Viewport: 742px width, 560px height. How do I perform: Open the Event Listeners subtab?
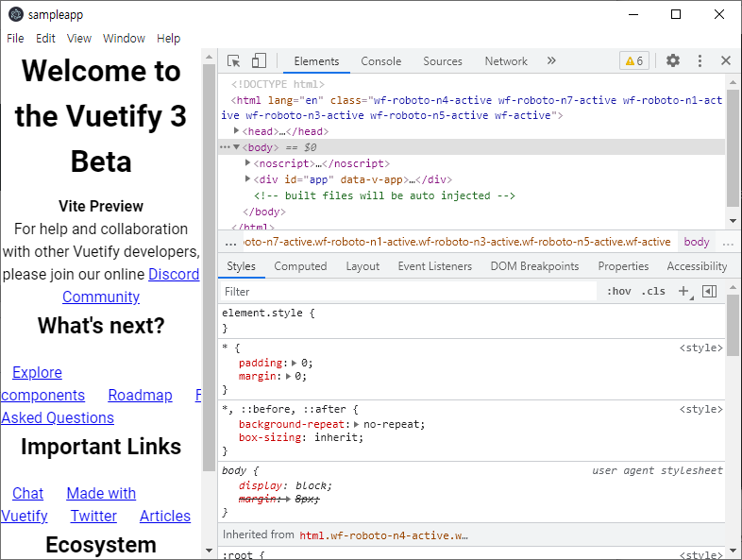pyautogui.click(x=435, y=266)
